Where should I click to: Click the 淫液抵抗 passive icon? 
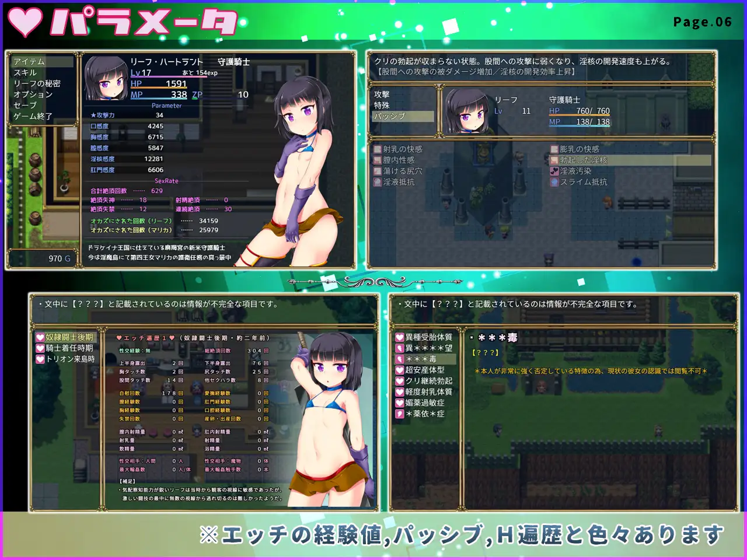(x=376, y=182)
